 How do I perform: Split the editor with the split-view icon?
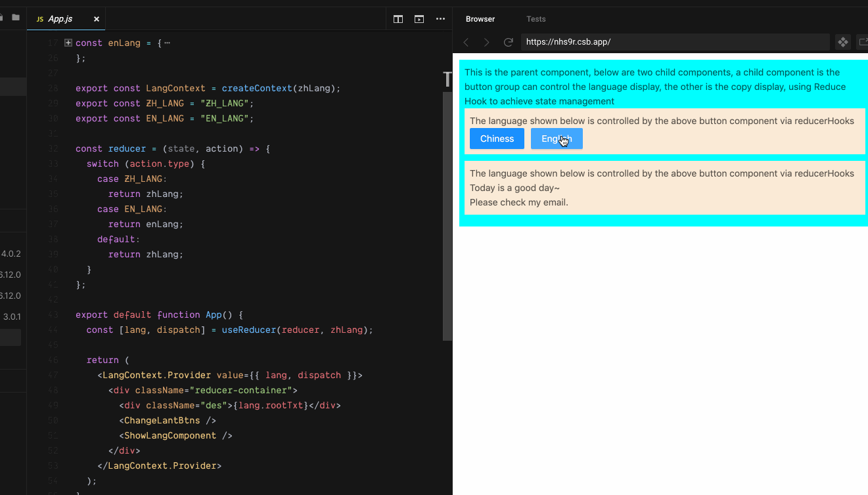tap(398, 19)
